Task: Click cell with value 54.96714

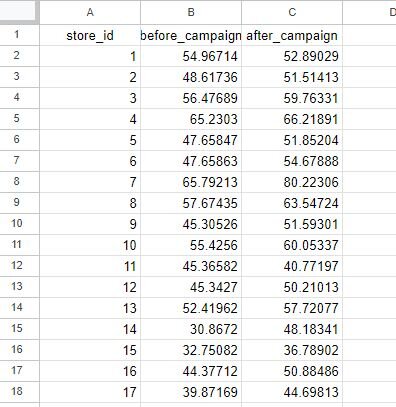Action: point(191,56)
